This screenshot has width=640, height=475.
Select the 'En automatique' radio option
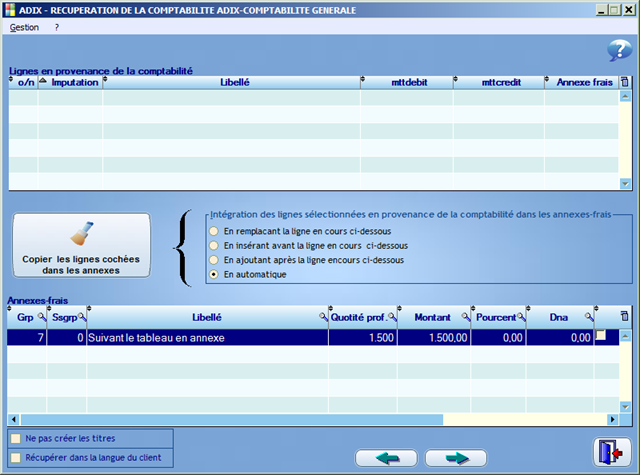[x=214, y=275]
